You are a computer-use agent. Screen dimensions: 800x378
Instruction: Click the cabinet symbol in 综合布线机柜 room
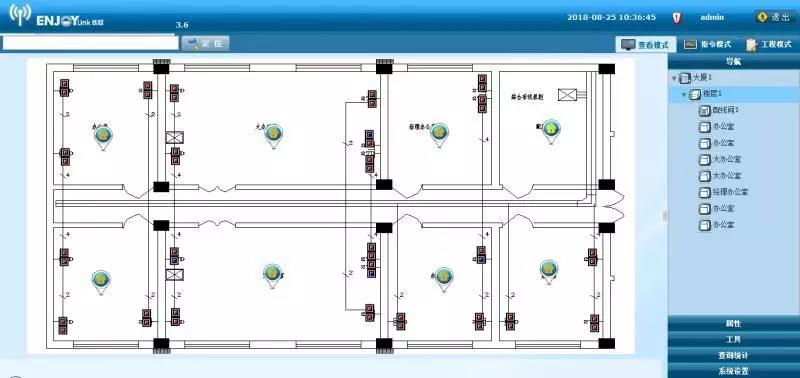click(567, 94)
